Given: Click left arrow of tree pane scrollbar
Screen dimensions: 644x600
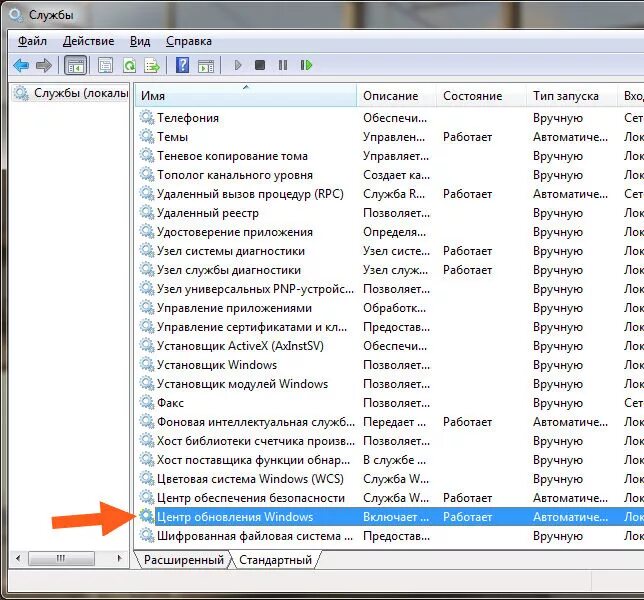Looking at the screenshot, I should pos(18,558).
